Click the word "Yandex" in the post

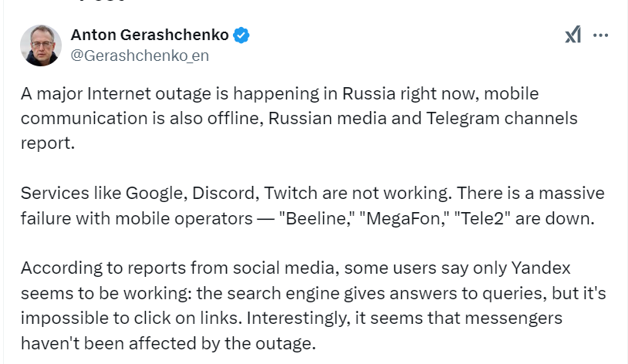[541, 268]
